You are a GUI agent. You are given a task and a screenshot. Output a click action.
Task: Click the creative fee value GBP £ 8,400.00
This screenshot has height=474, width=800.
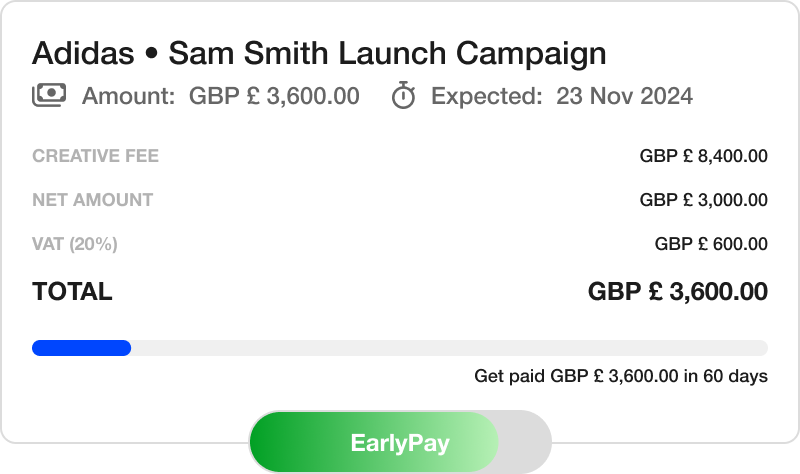(x=703, y=156)
